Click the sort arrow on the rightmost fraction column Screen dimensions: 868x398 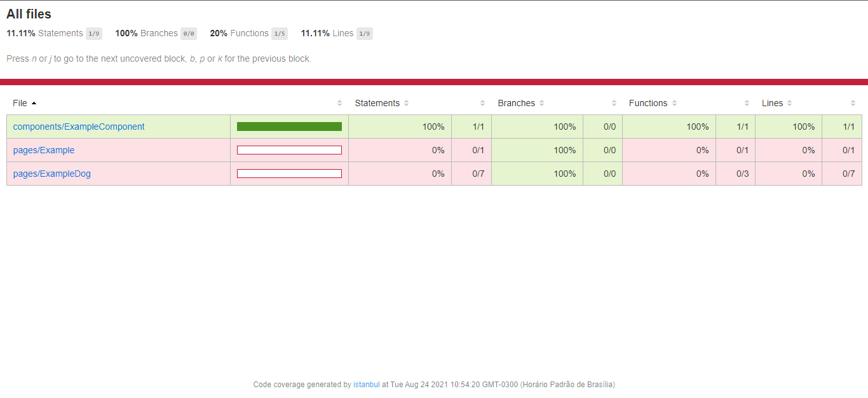coord(853,102)
